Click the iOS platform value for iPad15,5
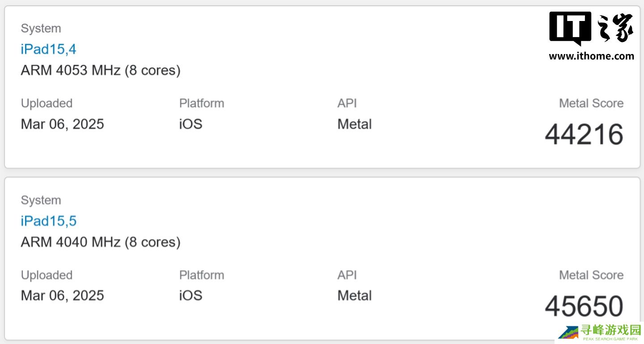Viewport: 644px width, 344px height. pyautogui.click(x=191, y=295)
